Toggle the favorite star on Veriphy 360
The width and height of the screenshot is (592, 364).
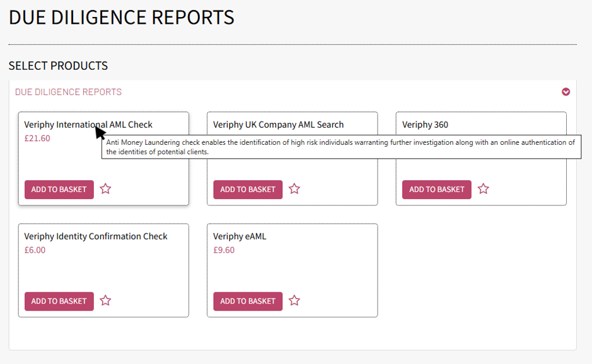click(483, 189)
